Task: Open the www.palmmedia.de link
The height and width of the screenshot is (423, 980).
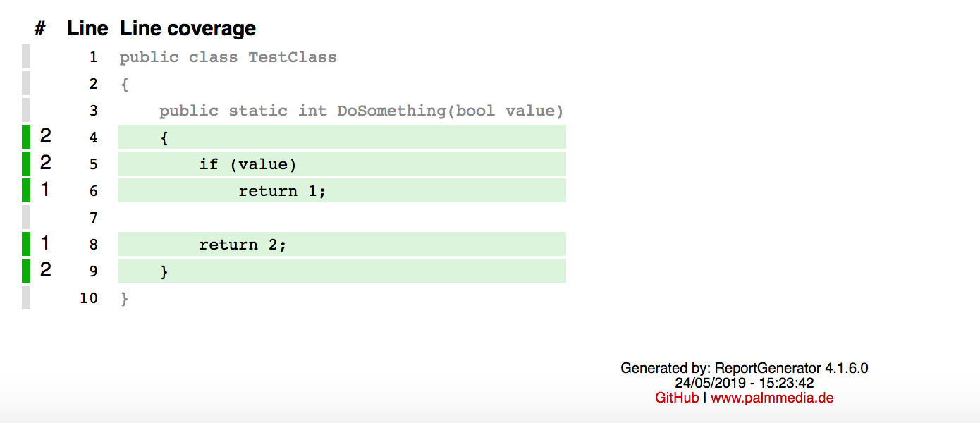Action: [x=772, y=398]
